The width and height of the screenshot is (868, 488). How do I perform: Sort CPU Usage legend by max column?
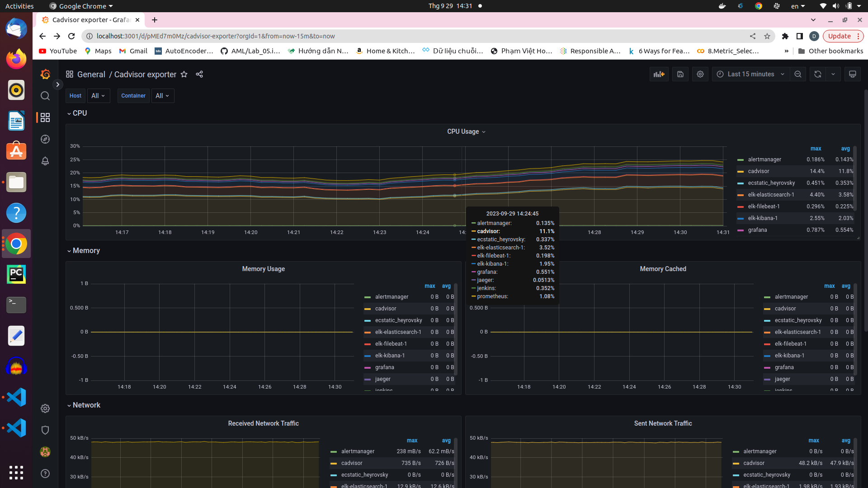tap(816, 149)
